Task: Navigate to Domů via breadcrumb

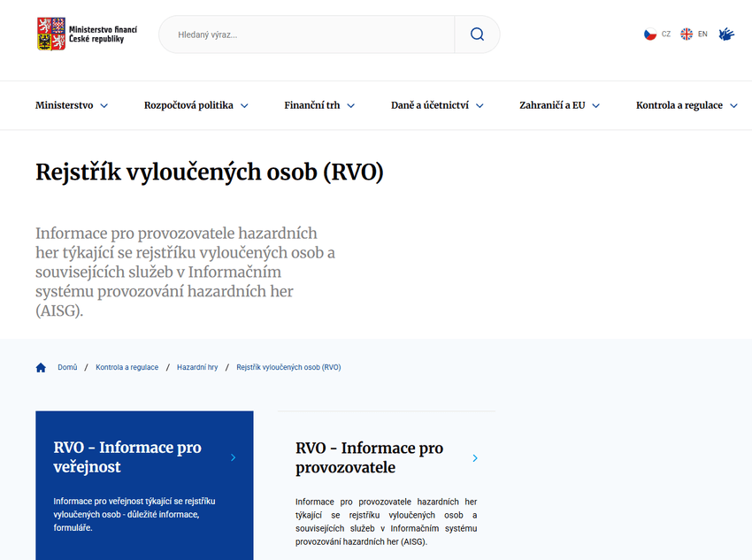Action: [66, 366]
